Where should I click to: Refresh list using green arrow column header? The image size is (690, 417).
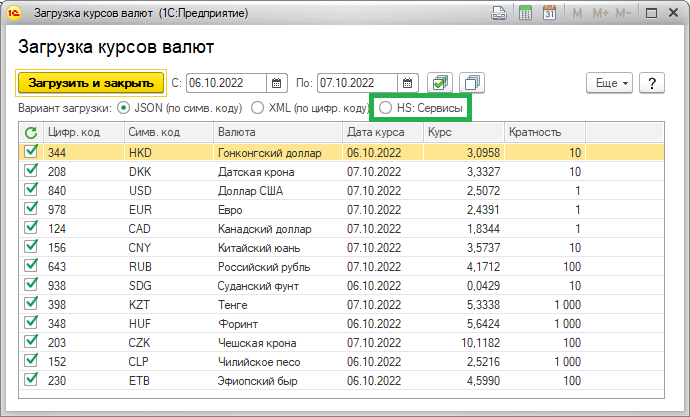pyautogui.click(x=31, y=132)
